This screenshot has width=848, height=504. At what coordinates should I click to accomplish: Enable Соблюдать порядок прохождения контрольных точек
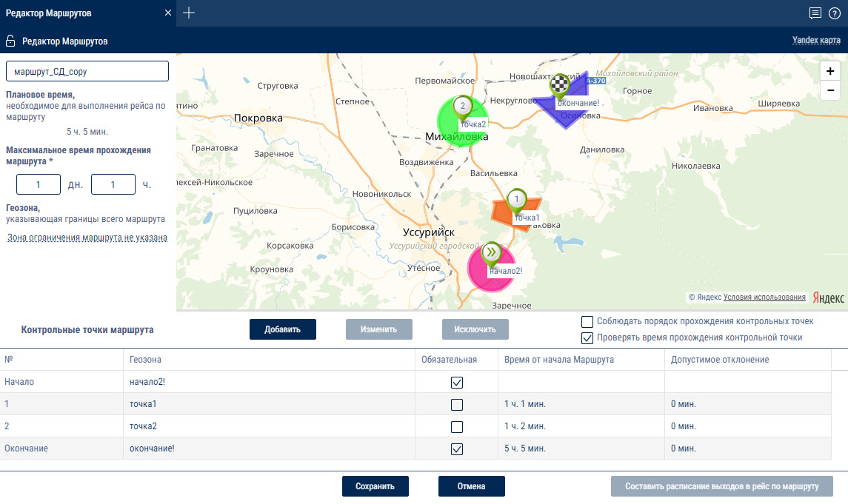pyautogui.click(x=587, y=322)
